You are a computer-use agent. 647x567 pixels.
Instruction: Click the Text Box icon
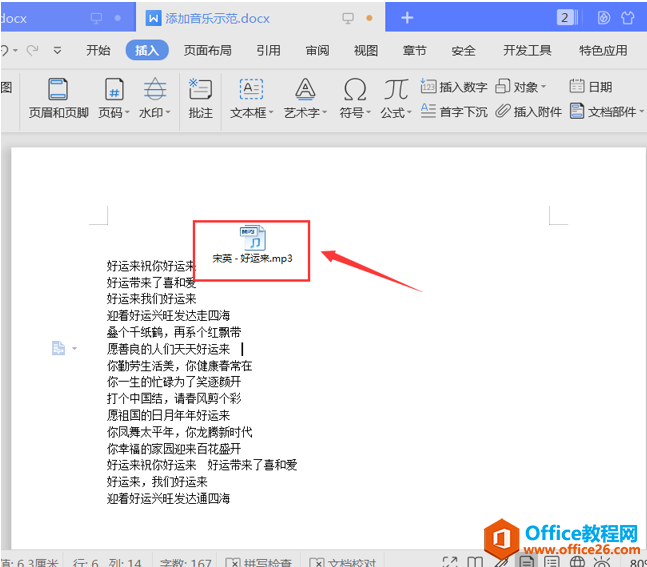click(x=251, y=89)
